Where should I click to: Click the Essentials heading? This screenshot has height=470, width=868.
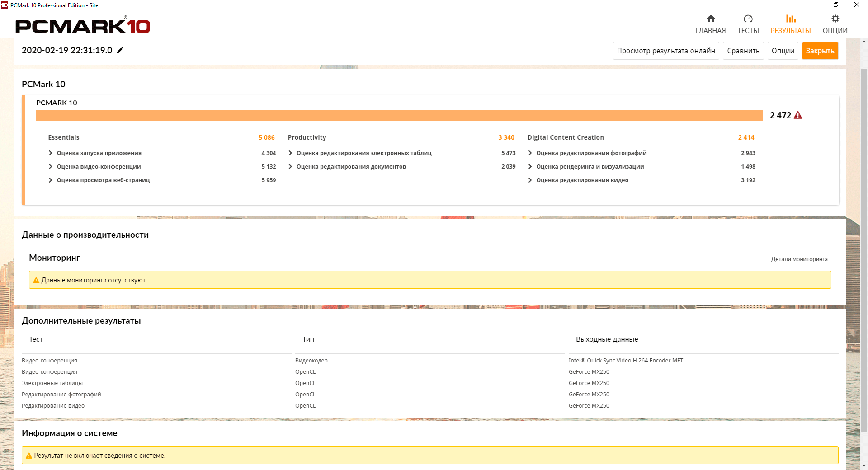point(64,137)
